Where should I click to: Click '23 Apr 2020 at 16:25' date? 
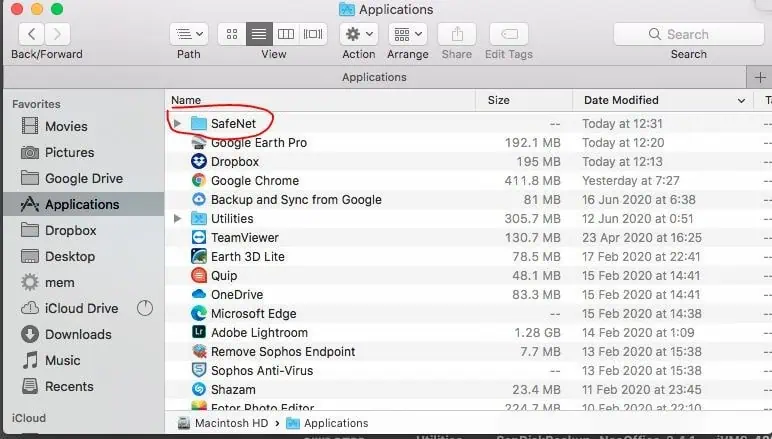click(642, 238)
